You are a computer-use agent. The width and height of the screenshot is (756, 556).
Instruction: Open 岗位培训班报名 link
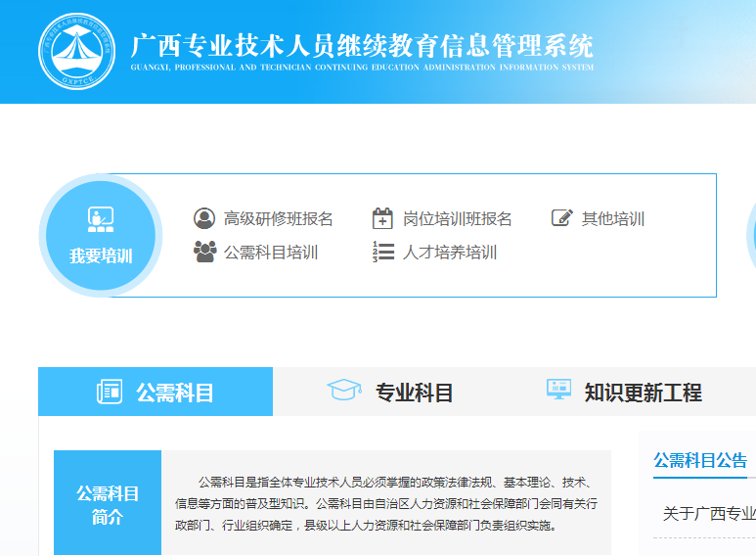click(457, 218)
